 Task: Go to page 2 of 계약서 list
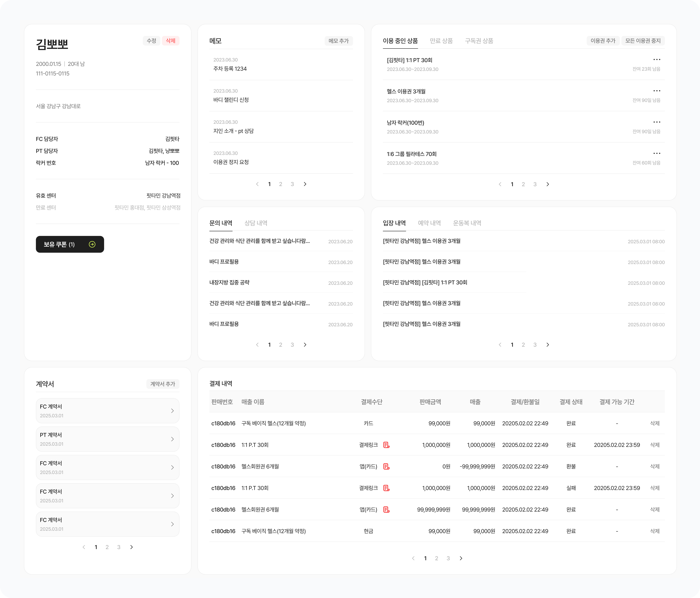[107, 547]
